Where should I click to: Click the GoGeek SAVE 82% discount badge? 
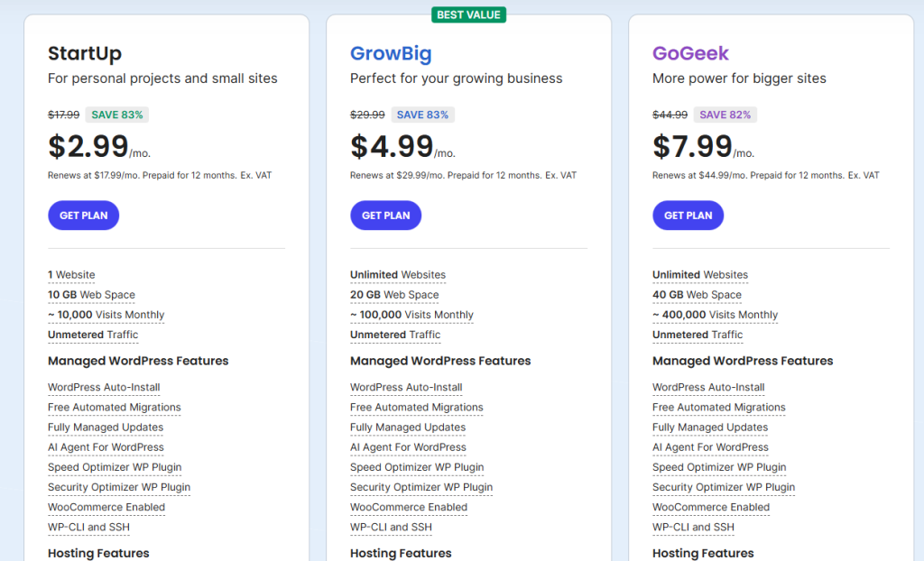pyautogui.click(x=725, y=115)
